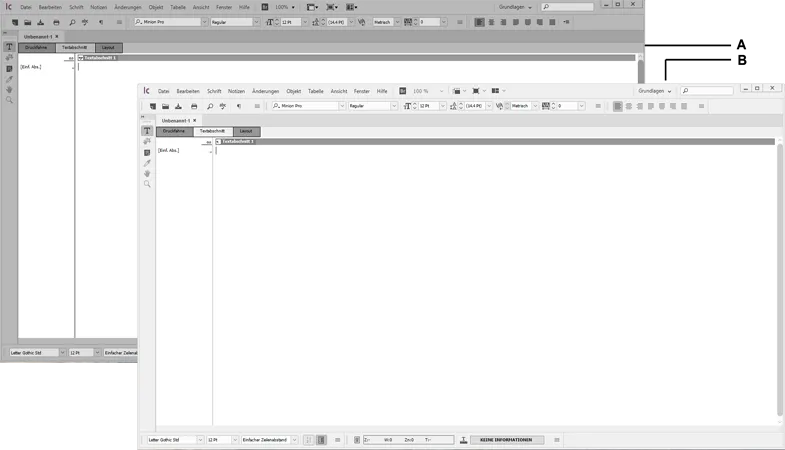Open the Minion Pro font dropdown in front window
Screen dimensions: 785x450
[x=342, y=106]
